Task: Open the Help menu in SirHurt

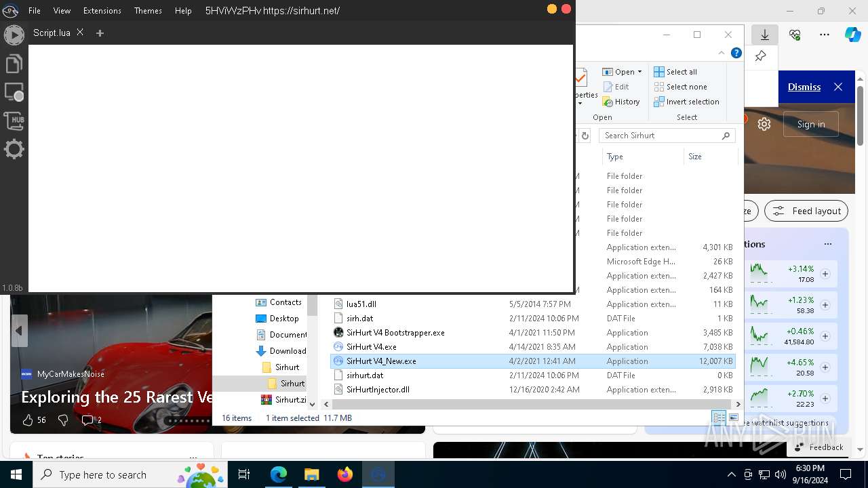Action: [x=183, y=11]
